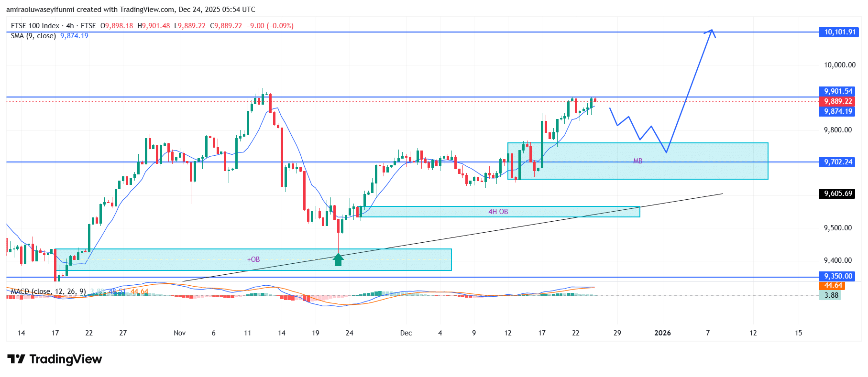Screen dimensions: 868x377
Task: Click the 9,874.19 SMA price label
Action: (x=838, y=111)
